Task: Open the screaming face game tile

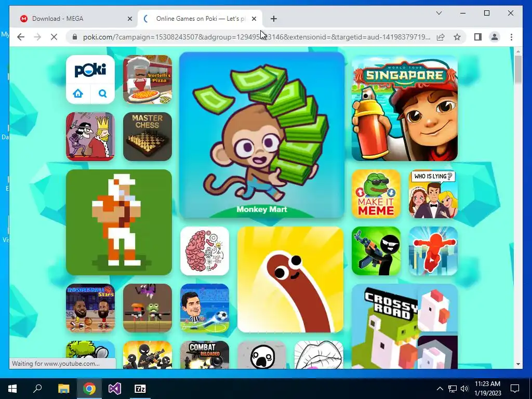Action: pos(262,355)
